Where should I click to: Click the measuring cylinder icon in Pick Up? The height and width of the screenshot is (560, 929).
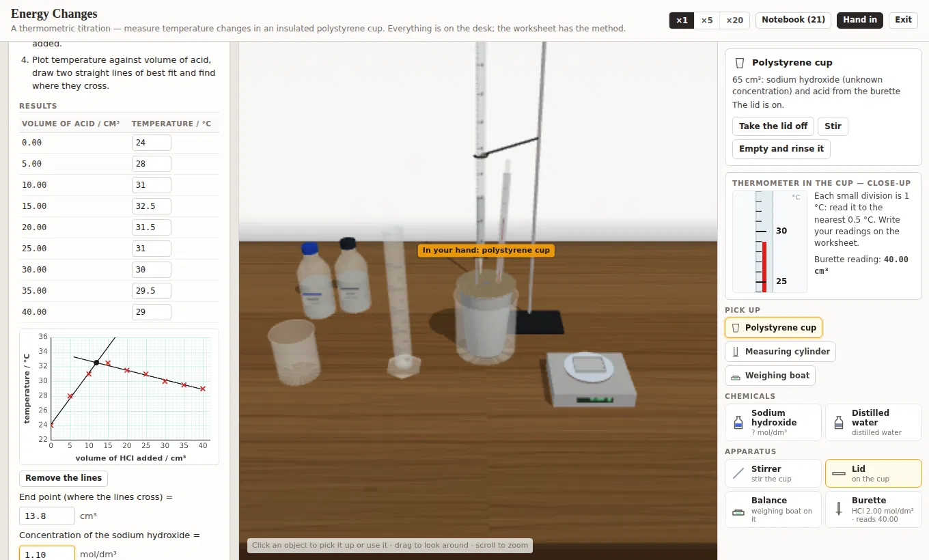pos(736,352)
